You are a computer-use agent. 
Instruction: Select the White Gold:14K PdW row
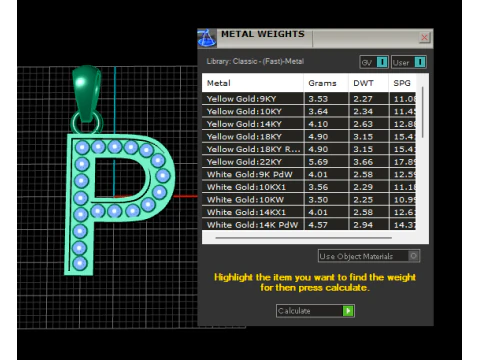click(309, 224)
